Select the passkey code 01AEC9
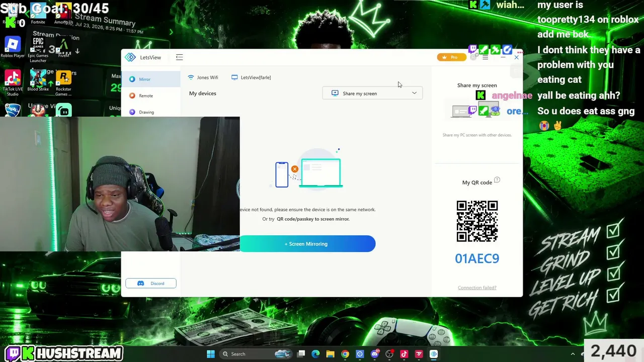644x362 pixels. (477, 258)
